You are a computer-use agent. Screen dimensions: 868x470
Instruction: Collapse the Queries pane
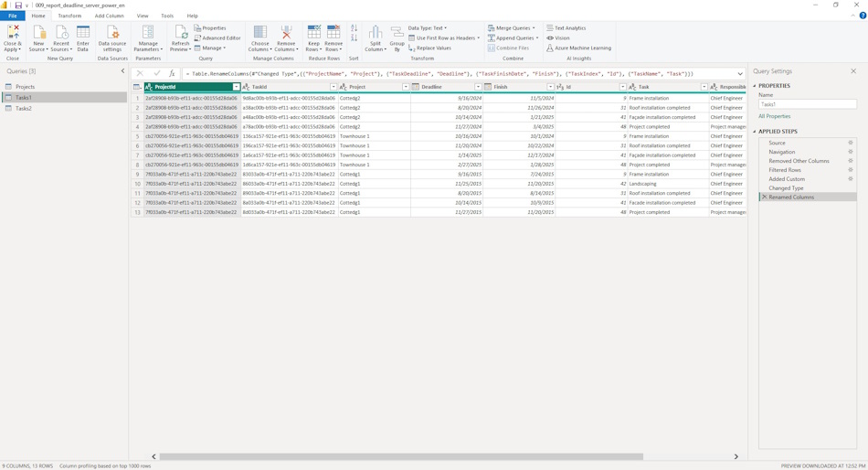[x=123, y=71]
